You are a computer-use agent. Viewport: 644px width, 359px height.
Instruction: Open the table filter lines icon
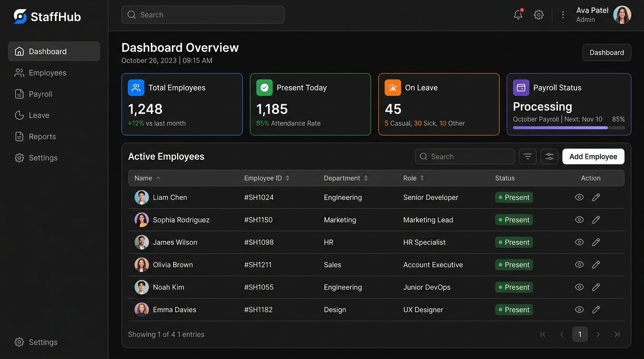pyautogui.click(x=527, y=157)
